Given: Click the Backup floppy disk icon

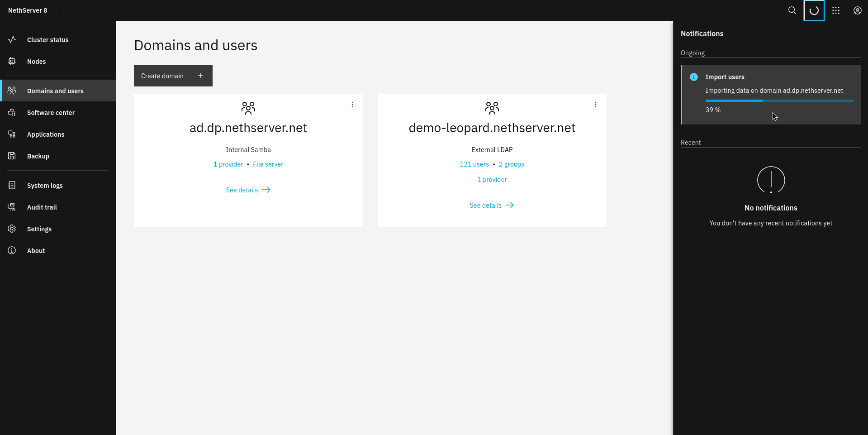Looking at the screenshot, I should [12, 156].
